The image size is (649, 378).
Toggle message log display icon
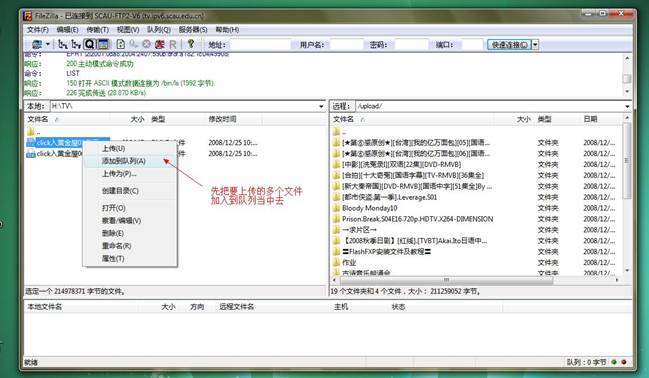point(103,44)
